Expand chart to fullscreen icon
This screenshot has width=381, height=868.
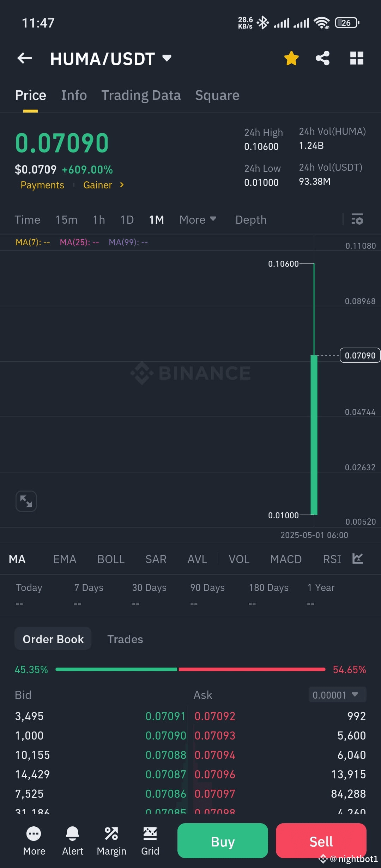point(26,501)
